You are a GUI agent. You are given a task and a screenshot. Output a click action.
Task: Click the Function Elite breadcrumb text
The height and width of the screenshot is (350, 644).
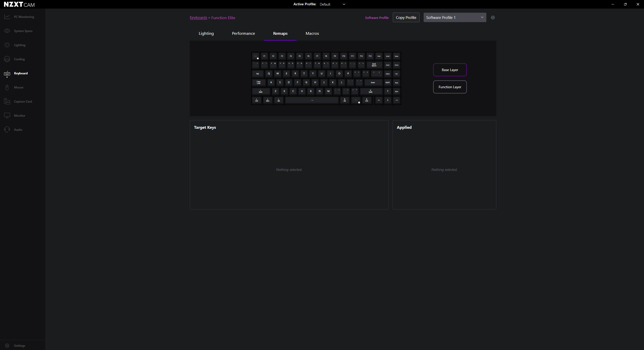[223, 18]
